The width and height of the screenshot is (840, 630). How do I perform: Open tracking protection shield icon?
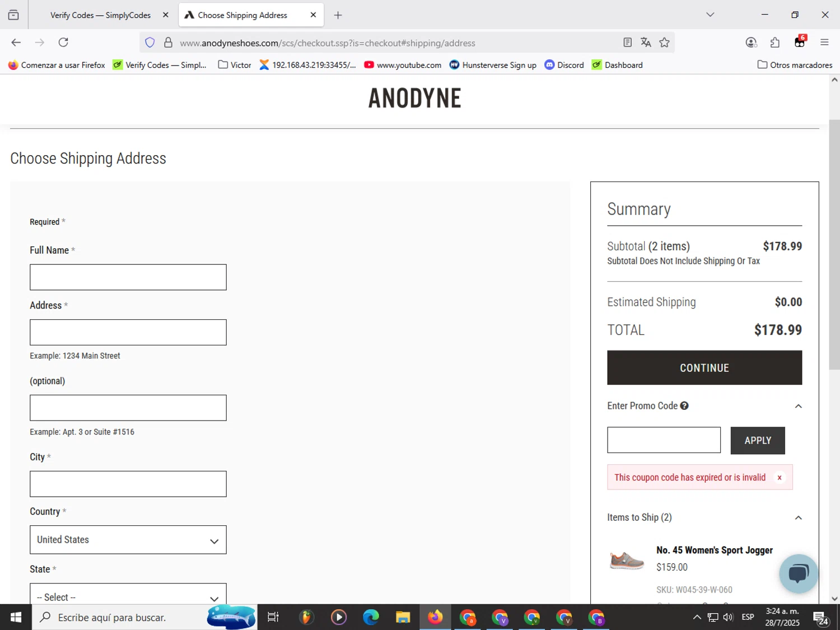(x=150, y=43)
